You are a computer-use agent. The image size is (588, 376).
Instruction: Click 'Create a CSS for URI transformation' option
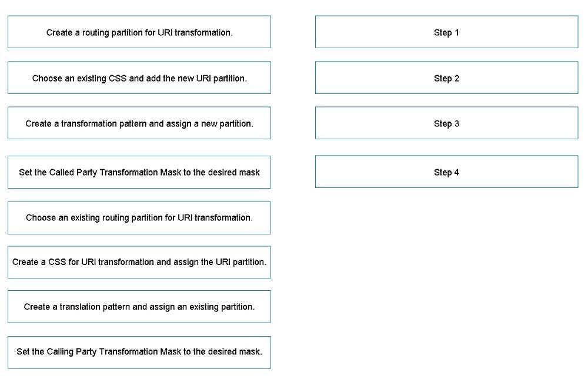(x=139, y=262)
